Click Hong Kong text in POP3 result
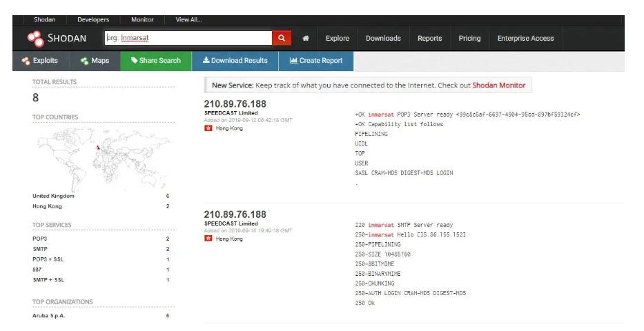Viewport: 644px width, 331px height. (229, 128)
